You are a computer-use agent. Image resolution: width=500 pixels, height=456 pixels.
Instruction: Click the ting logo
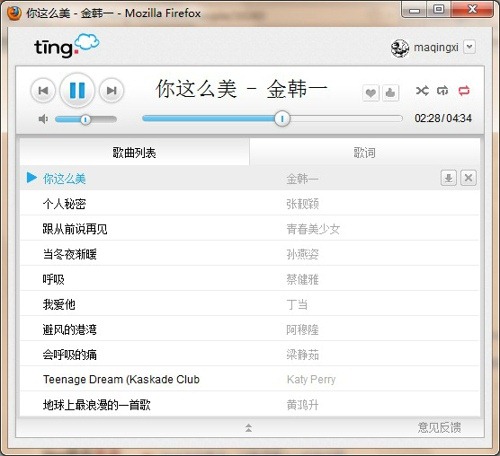pos(67,46)
